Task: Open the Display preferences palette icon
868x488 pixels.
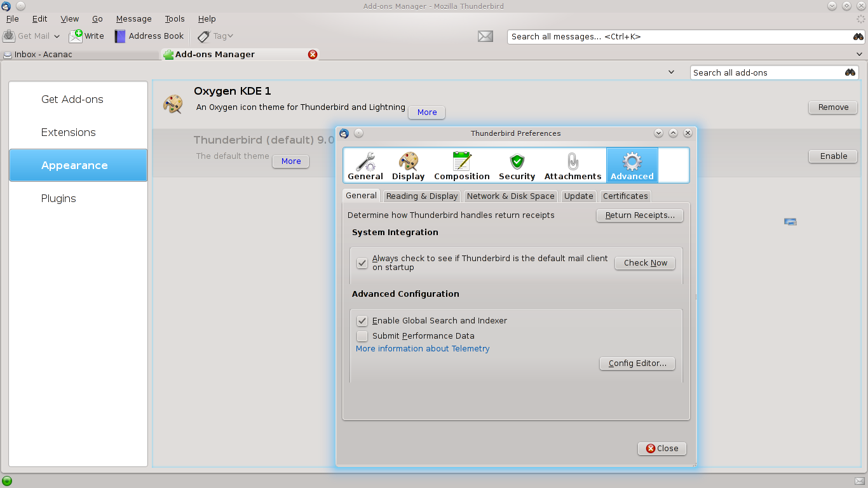Action: 408,166
